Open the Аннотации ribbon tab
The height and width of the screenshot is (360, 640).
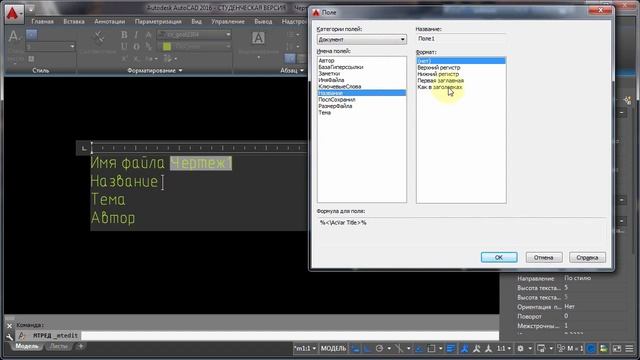click(x=109, y=22)
